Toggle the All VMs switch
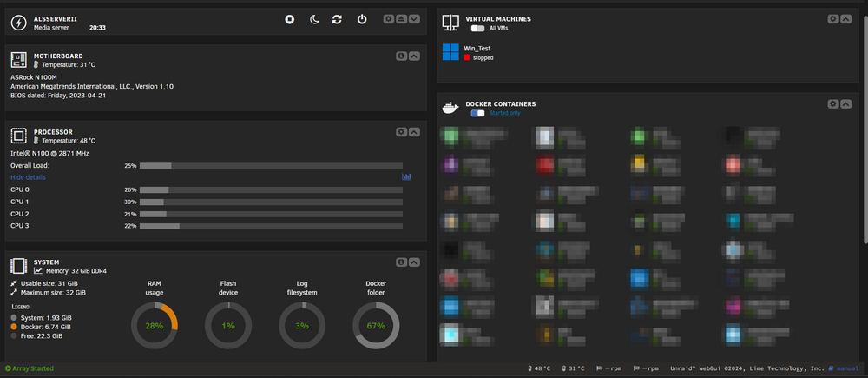Viewport: 868px width, 378px height. coord(477,28)
